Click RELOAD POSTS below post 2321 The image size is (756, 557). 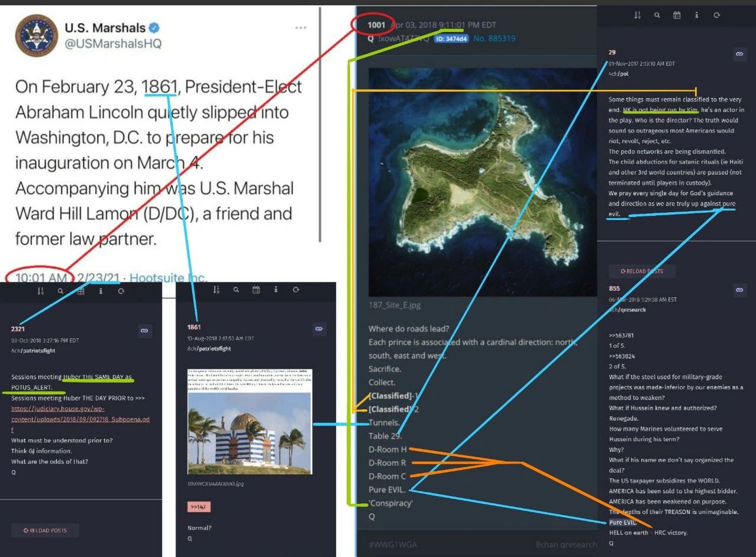click(x=45, y=530)
